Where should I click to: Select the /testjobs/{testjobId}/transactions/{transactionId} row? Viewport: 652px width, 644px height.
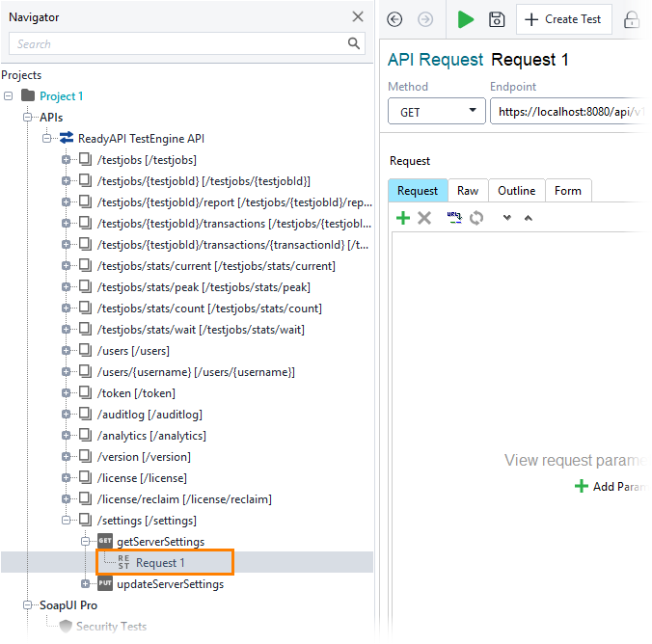(x=232, y=245)
